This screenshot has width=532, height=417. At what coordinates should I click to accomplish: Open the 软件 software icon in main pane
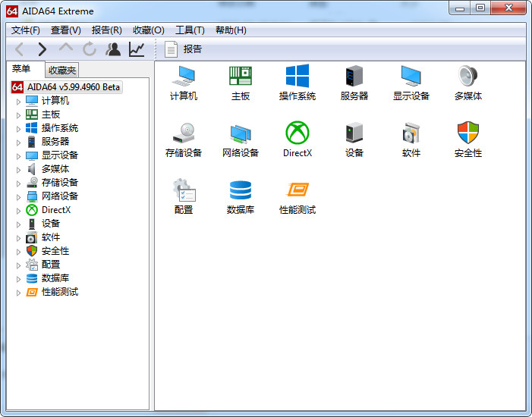(x=411, y=133)
